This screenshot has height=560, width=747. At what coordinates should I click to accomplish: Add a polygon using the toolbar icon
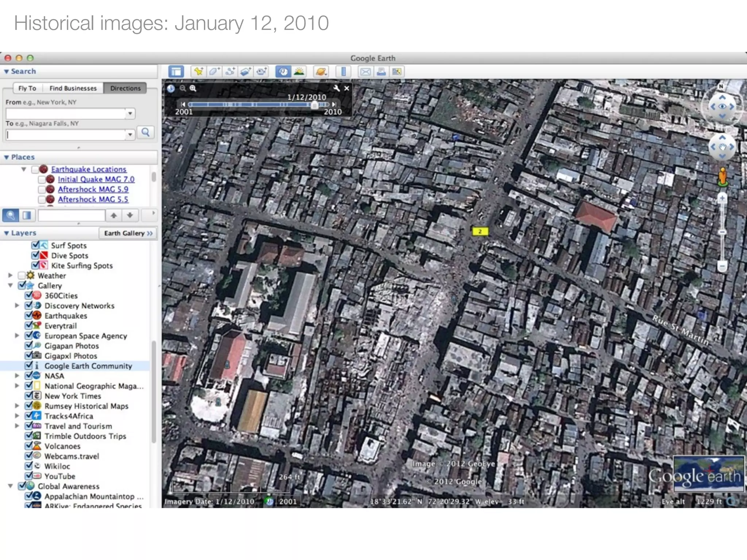tap(214, 71)
